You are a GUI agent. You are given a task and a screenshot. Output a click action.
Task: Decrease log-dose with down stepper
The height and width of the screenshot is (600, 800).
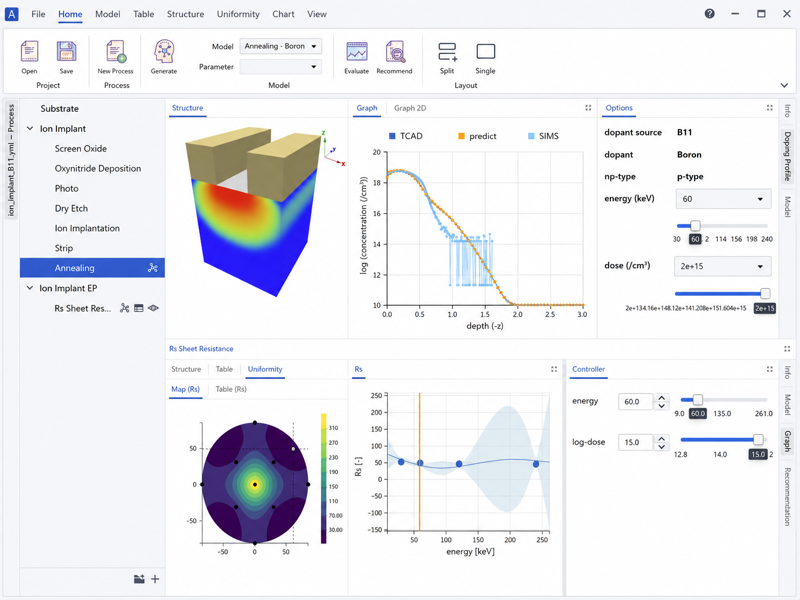coord(661,447)
